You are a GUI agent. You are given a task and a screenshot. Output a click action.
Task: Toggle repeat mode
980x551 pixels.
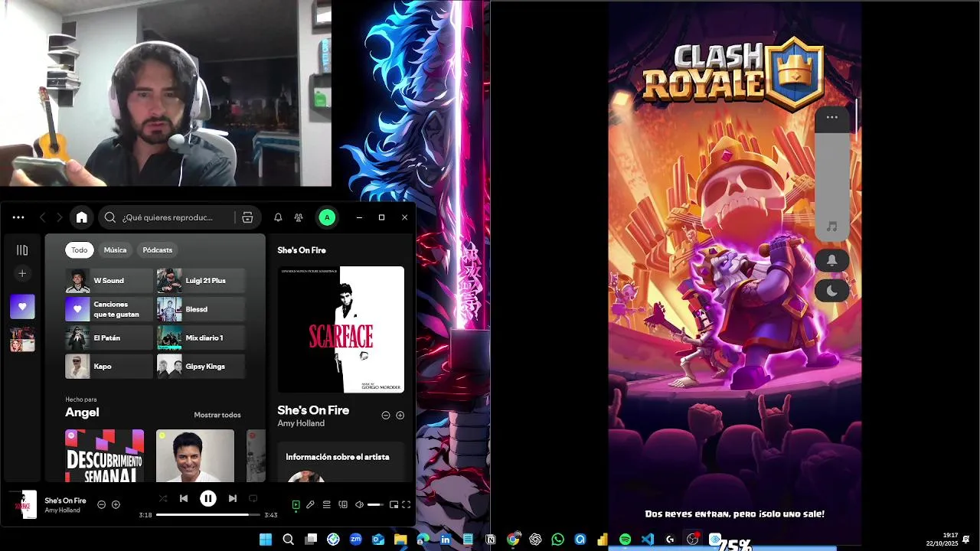253,498
